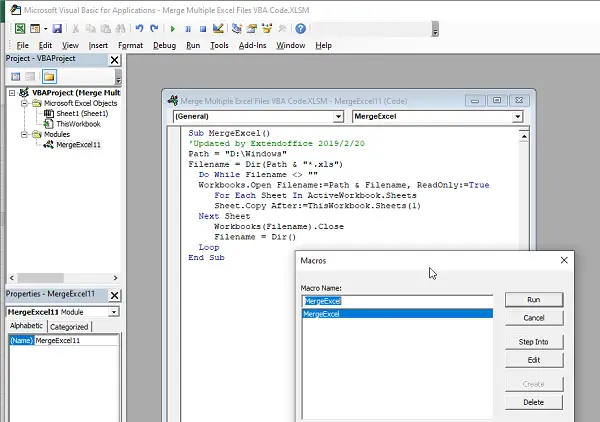
Task: Click the View Microsoft Excel icon
Action: (21, 29)
